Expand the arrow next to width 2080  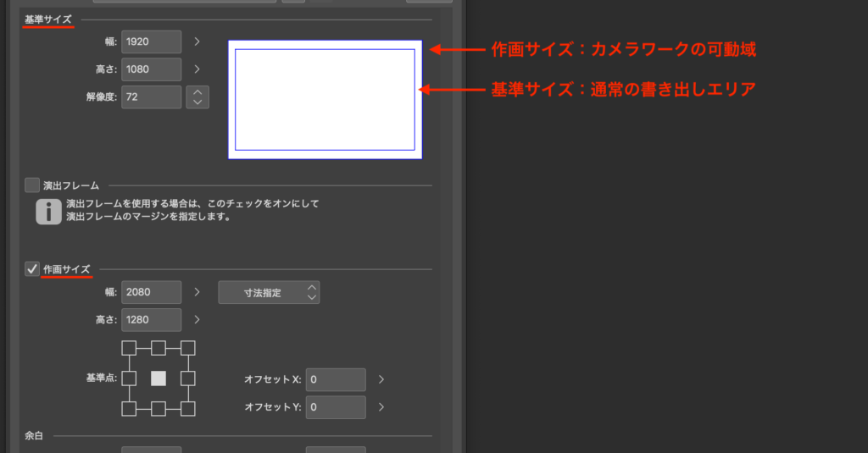(197, 292)
